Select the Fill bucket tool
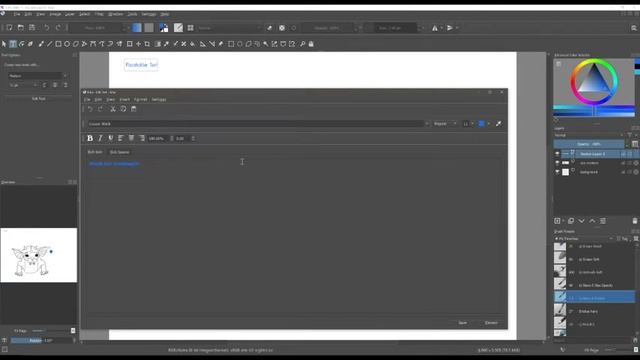This screenshot has width=640, height=360. (193, 44)
